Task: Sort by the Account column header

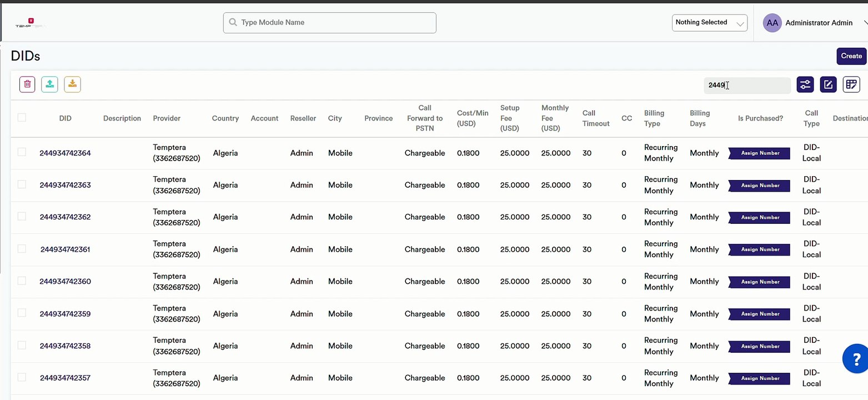Action: click(x=264, y=118)
